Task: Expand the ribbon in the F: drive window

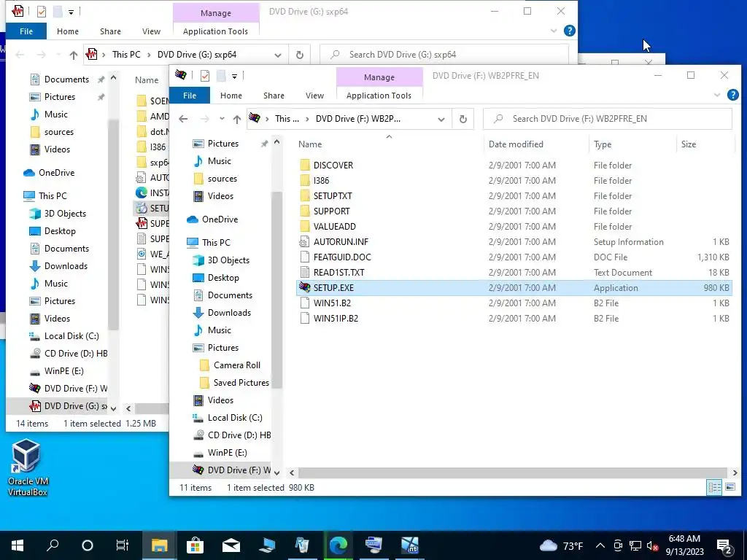Action: coord(716,96)
